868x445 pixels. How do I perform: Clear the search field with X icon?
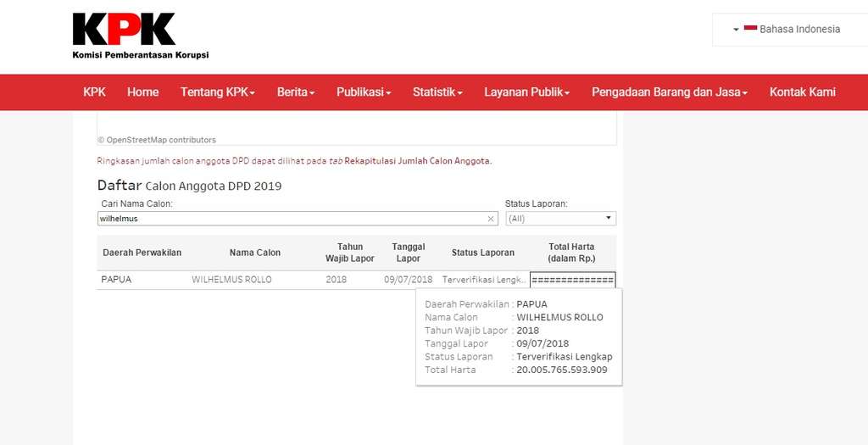click(x=490, y=219)
